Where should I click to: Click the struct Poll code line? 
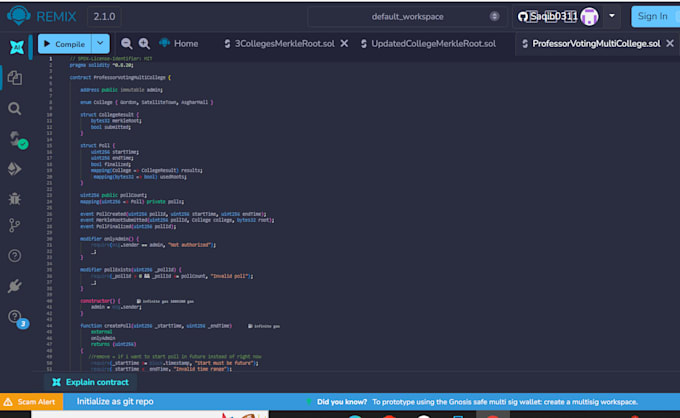click(x=98, y=146)
